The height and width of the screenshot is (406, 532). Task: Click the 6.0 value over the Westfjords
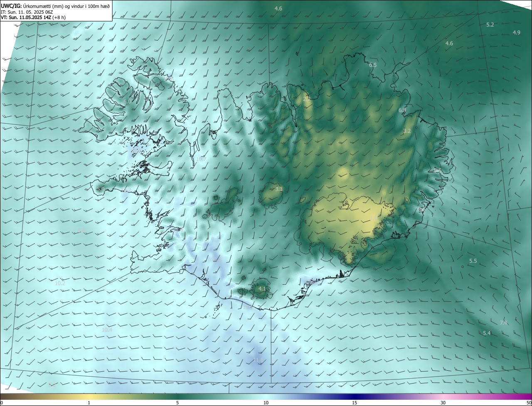coord(127,101)
